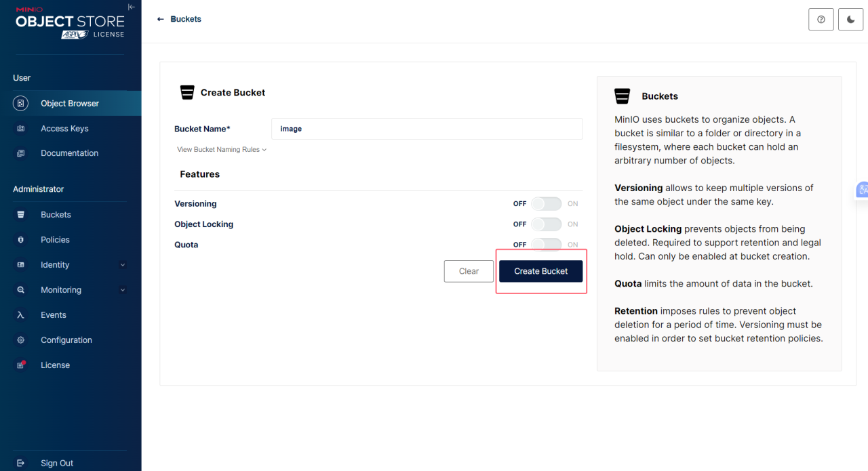Screen dimensions: 868x471
Task: Click the Object Locking row label
Action: point(203,224)
